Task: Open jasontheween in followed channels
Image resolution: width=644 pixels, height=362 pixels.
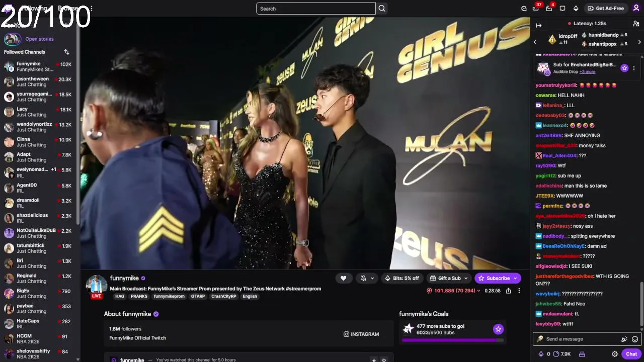Action: [38, 82]
